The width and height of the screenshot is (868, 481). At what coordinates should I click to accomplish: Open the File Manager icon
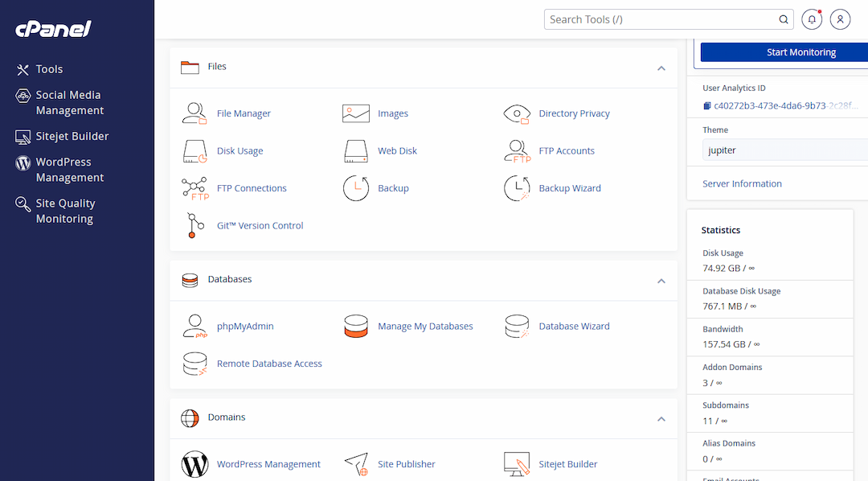coord(194,113)
